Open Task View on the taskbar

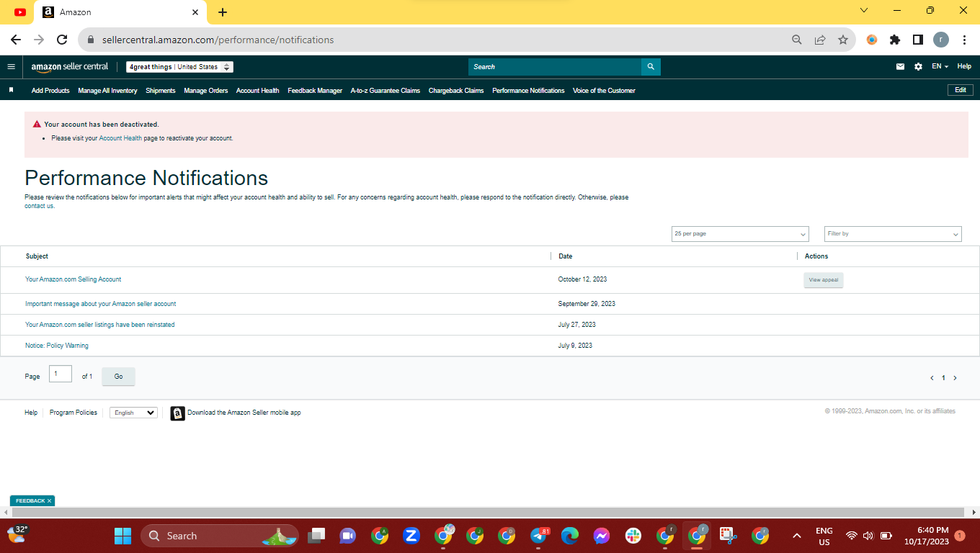[x=316, y=536]
